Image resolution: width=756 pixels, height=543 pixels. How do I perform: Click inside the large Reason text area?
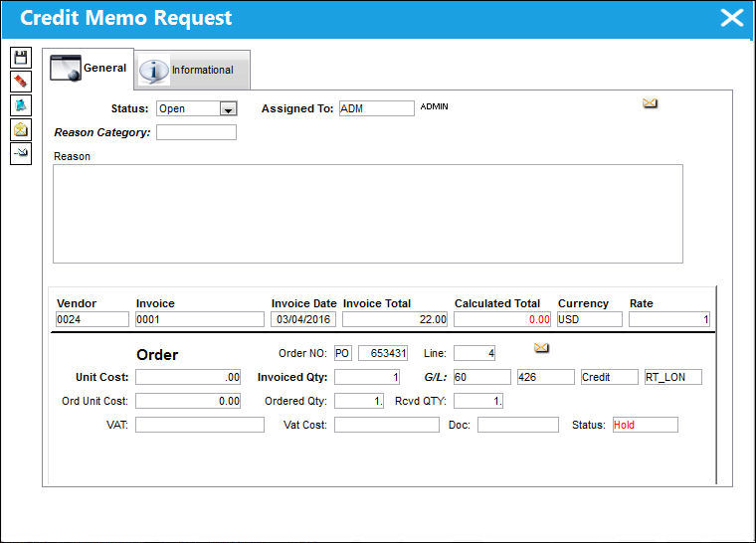[368, 214]
